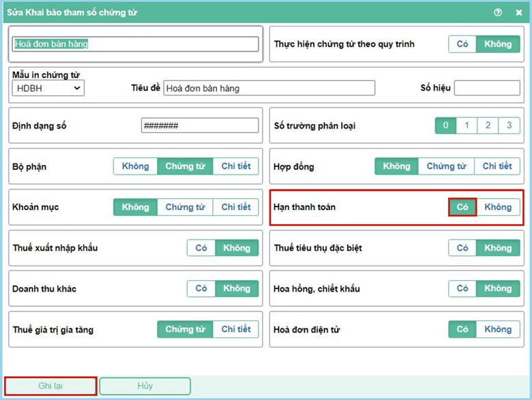Set Khoản mục to Chi tiết
Viewport: 532px width, 400px height.
pyautogui.click(x=236, y=207)
